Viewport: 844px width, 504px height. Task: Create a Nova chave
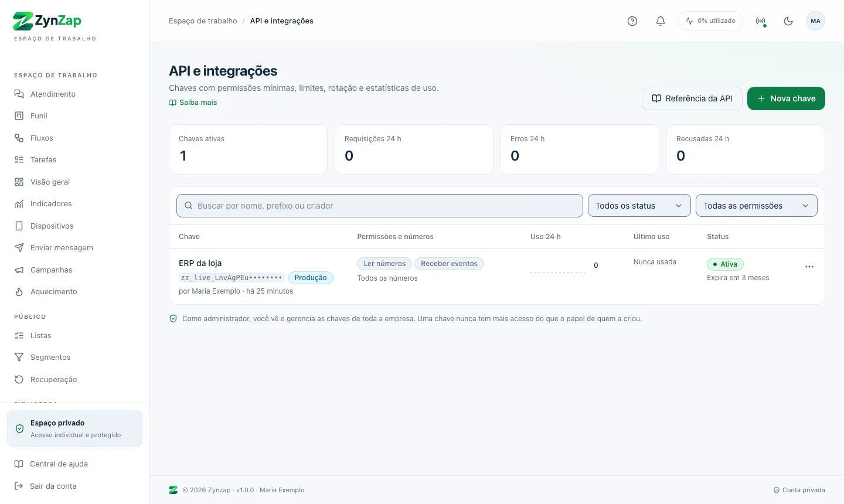pos(786,98)
